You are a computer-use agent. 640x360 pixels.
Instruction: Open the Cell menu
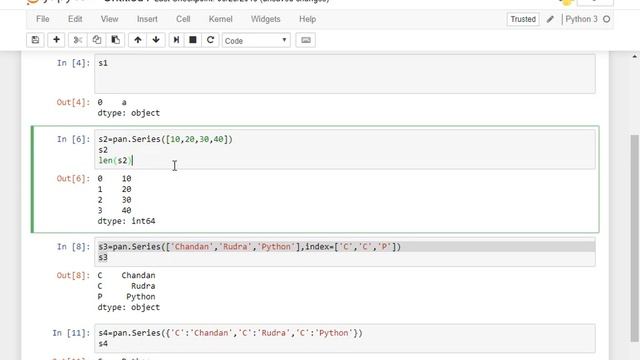pos(183,19)
